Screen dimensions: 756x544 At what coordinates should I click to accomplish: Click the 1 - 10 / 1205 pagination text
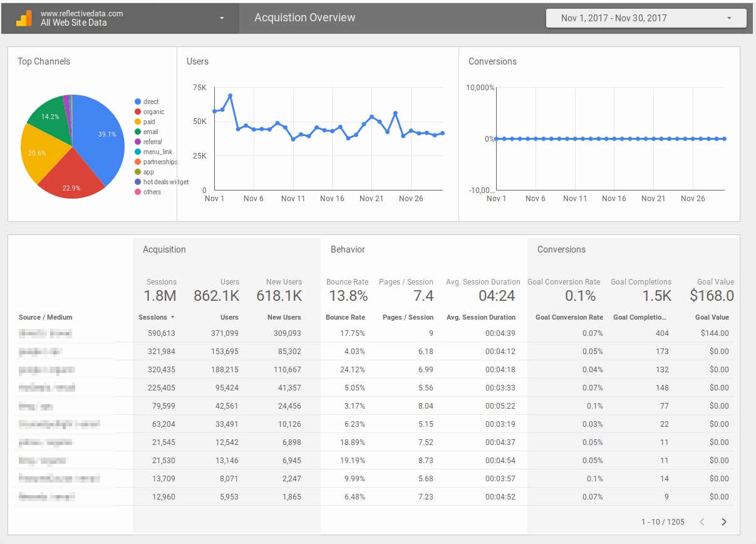(x=663, y=521)
